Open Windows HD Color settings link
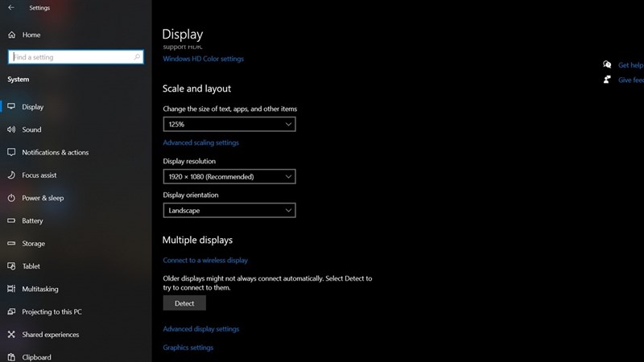The image size is (644, 362). (204, 59)
